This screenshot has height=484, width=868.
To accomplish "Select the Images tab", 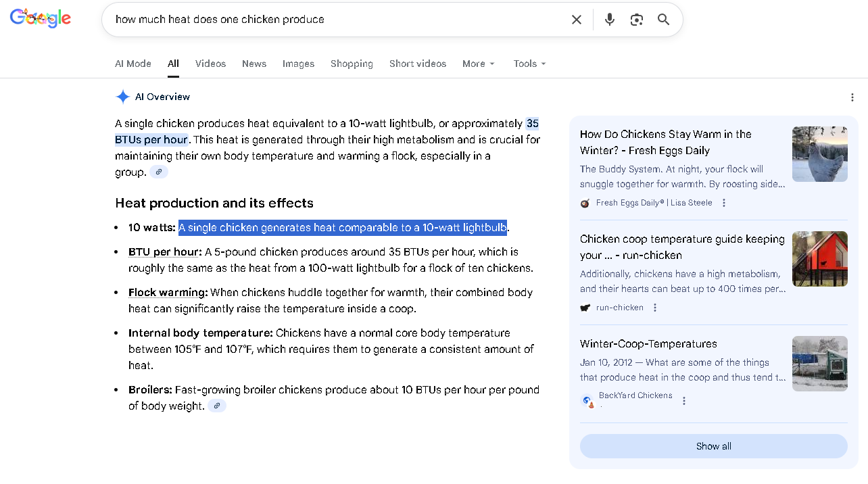I will (x=298, y=64).
